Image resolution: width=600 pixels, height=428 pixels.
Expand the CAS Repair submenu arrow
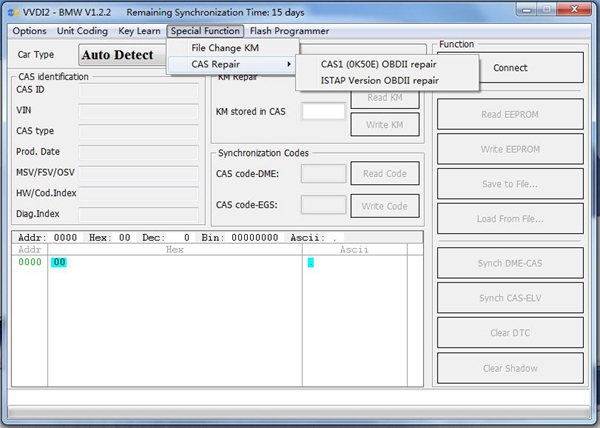click(289, 64)
